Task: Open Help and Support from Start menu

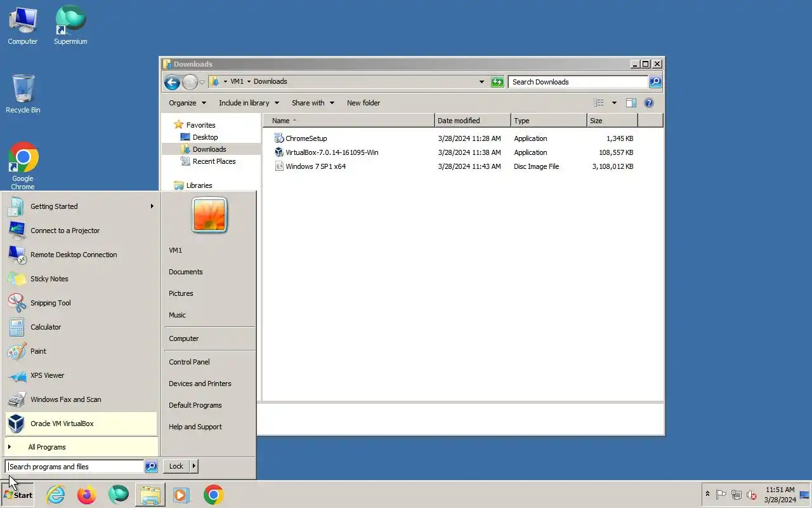Action: (x=195, y=427)
